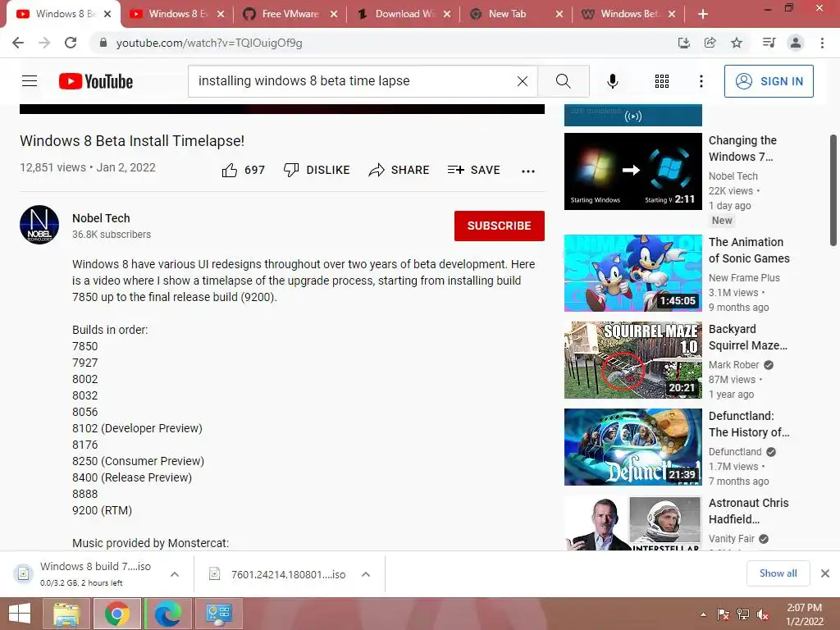Open Microsoft Edge from taskbar
The image size is (840, 630).
[x=167, y=614]
